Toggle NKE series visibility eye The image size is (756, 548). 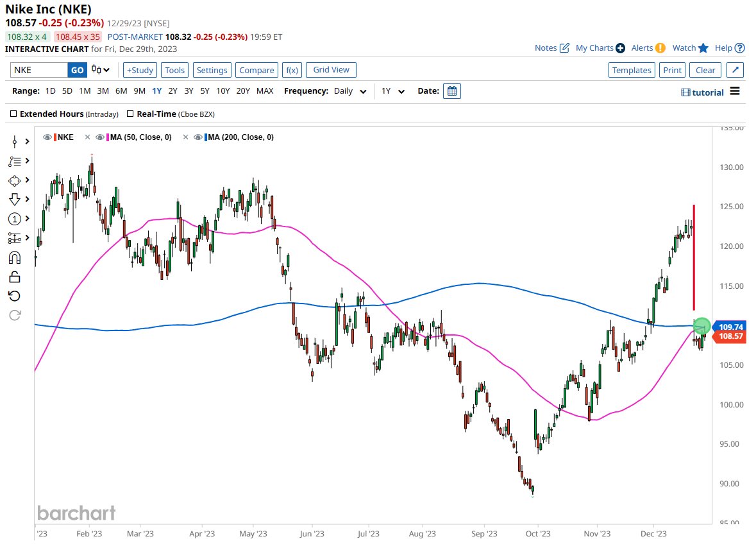click(x=47, y=137)
